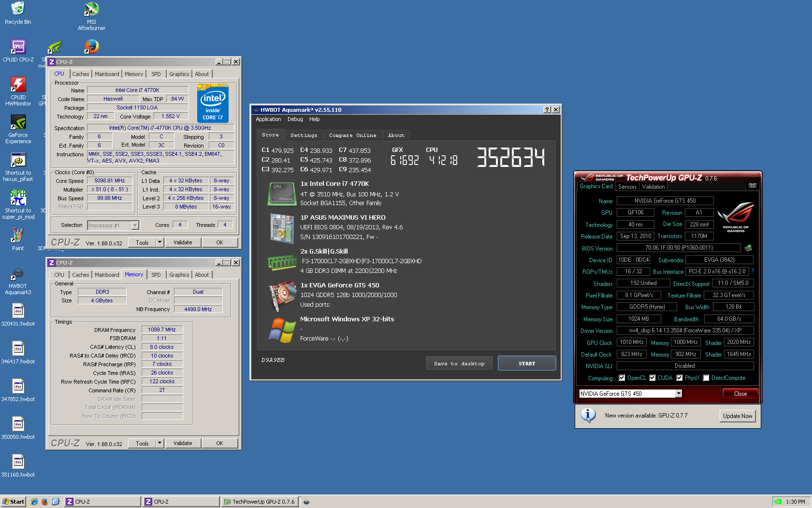Click the Mainboard tab in top CPU-Z
812x508 pixels.
click(x=107, y=74)
